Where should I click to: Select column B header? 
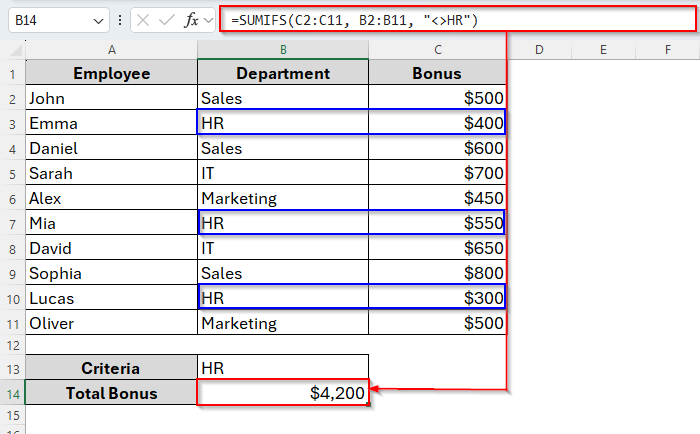click(x=283, y=49)
